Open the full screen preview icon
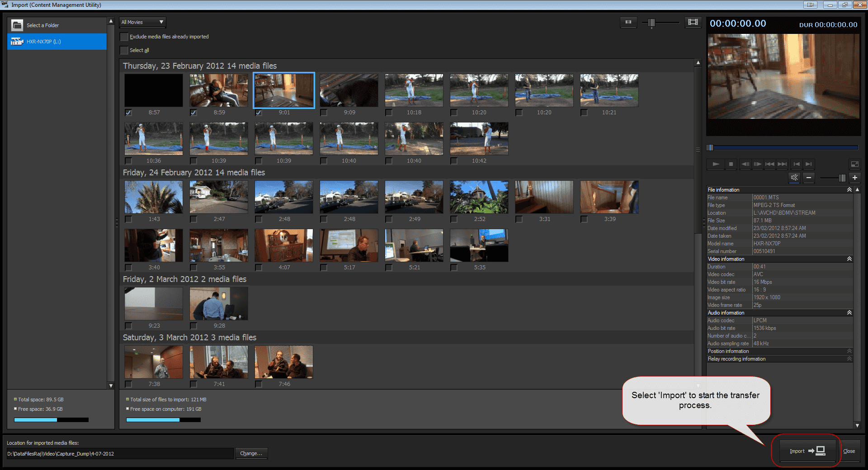 coord(854,164)
